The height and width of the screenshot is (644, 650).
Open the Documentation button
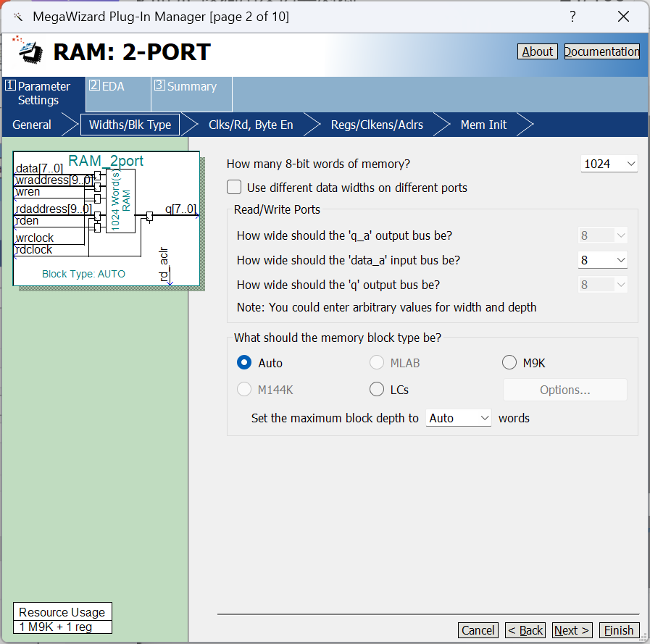[x=602, y=51]
